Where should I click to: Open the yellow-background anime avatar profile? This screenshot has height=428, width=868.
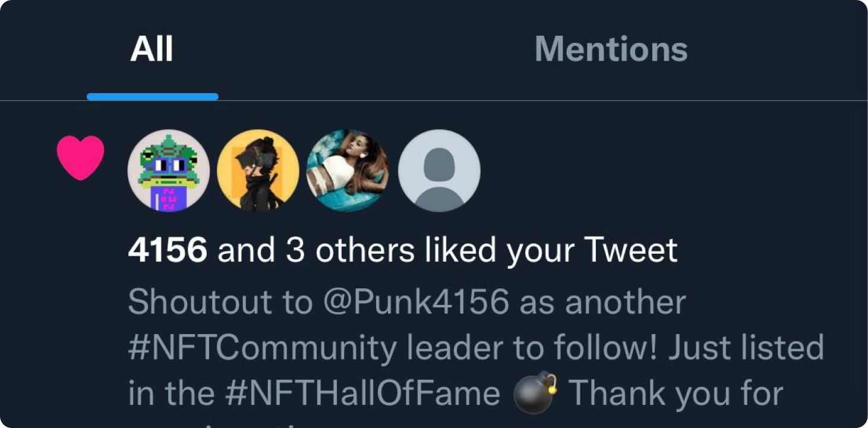point(258,171)
